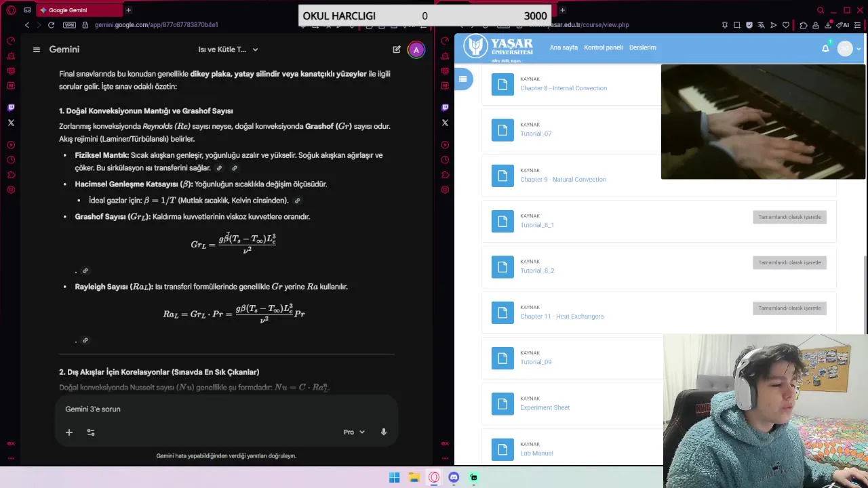Toggle the course index drawer list icon

click(x=462, y=79)
